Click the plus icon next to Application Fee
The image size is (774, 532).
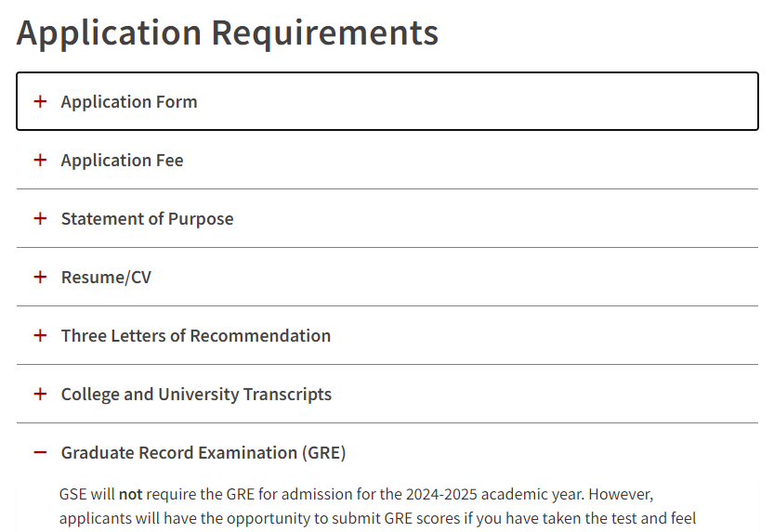click(x=40, y=160)
